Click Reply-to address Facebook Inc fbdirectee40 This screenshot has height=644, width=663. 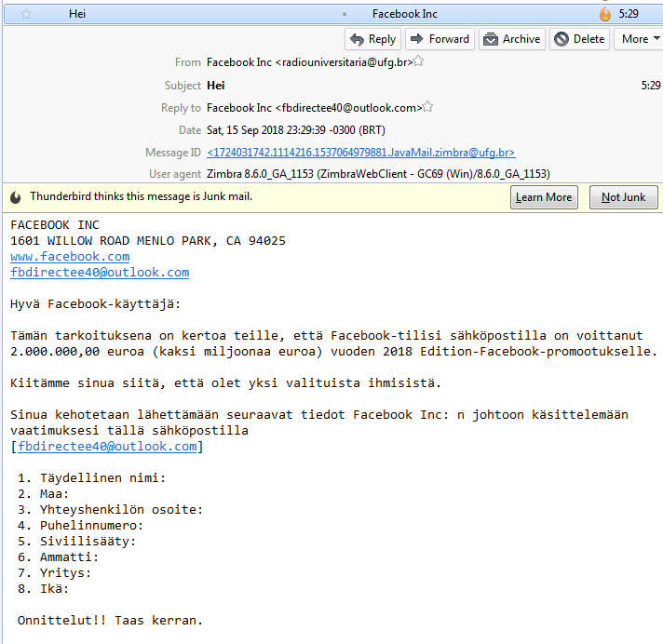[x=314, y=108]
